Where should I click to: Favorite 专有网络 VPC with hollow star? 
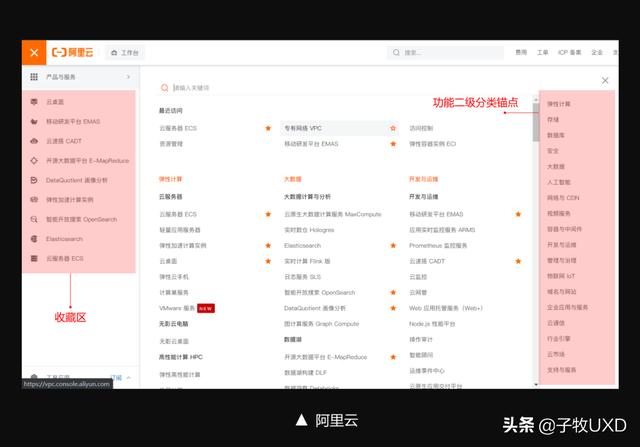coord(393,128)
